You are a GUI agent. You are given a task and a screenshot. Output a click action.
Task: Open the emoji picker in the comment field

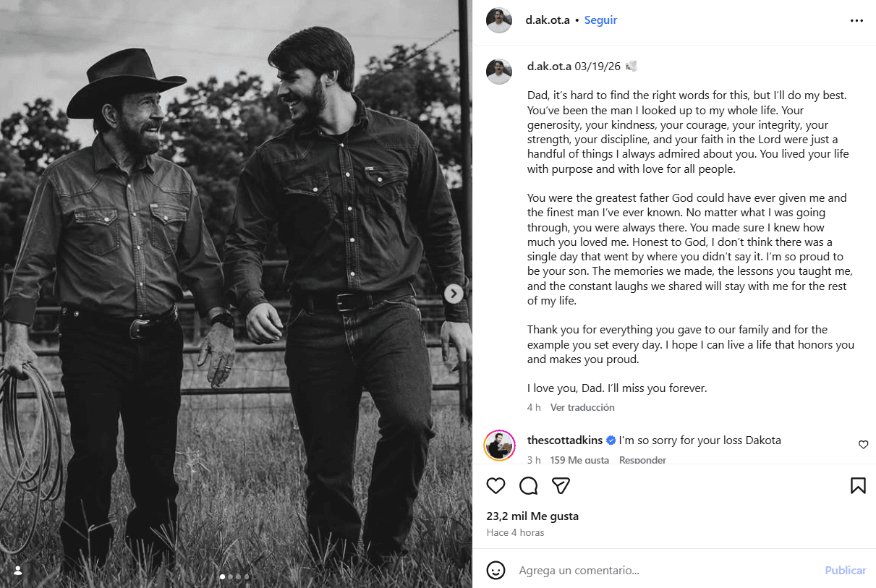tap(496, 571)
